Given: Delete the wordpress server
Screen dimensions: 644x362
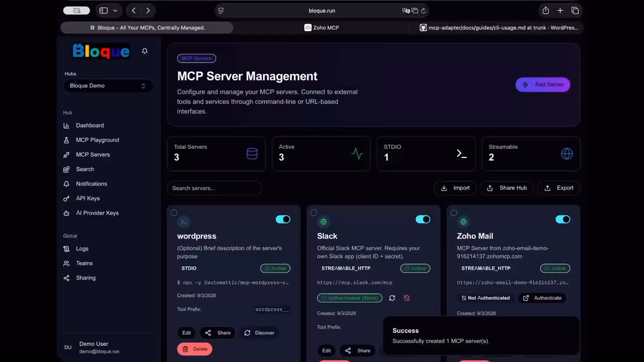Looking at the screenshot, I should (x=195, y=349).
